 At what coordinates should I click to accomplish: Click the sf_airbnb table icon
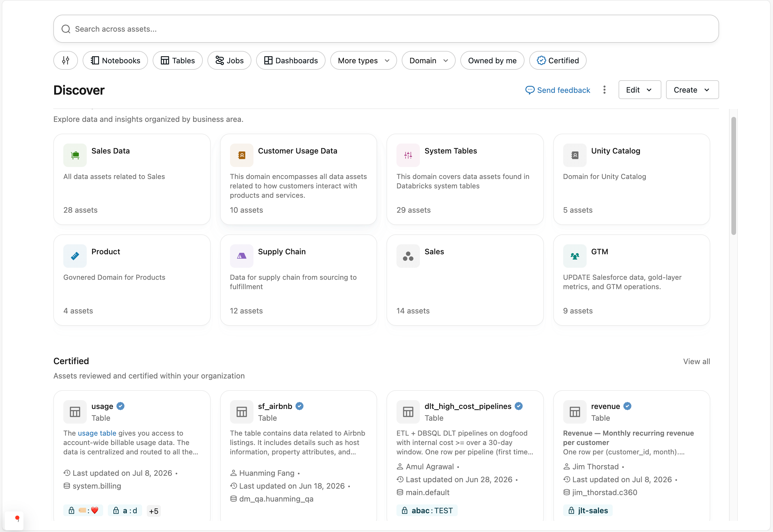pos(242,412)
